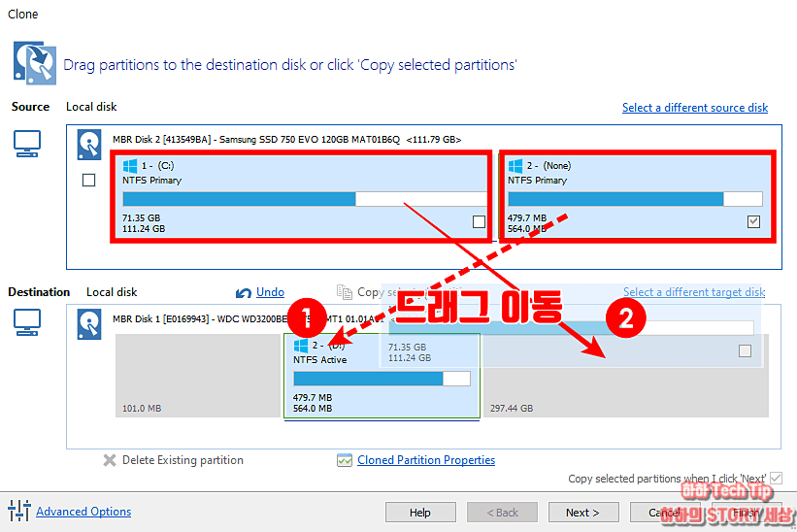Open 'Select a different target disk' link
The width and height of the screenshot is (797, 532).
tap(694, 292)
